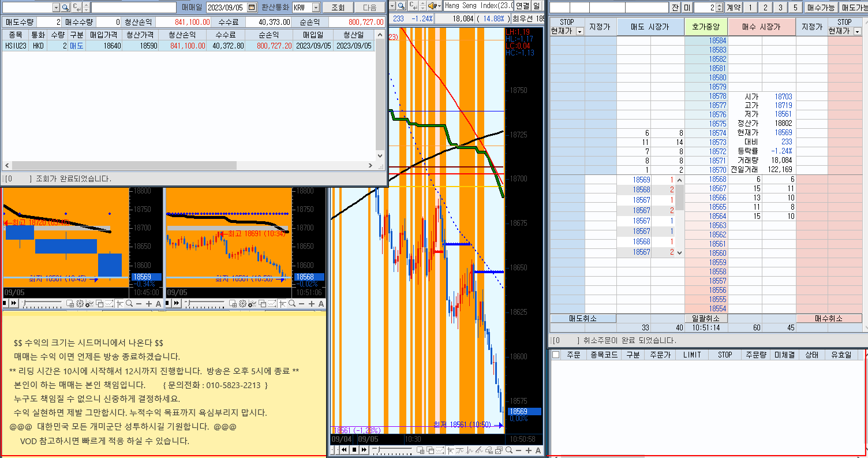The width and height of the screenshot is (868, 458).
Task: Click the crosshair cursor icon in 10:51:06 mini chart
Action: (282, 304)
